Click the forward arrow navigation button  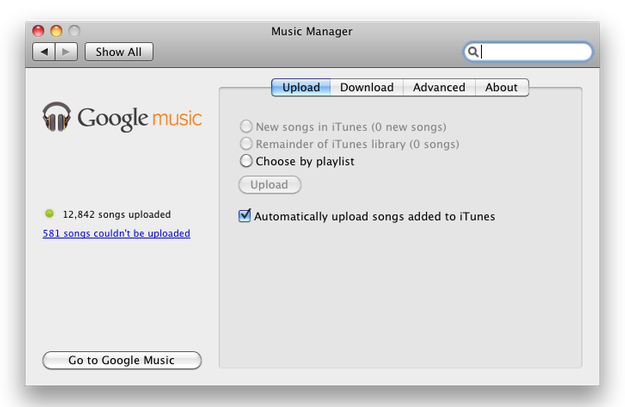66,52
